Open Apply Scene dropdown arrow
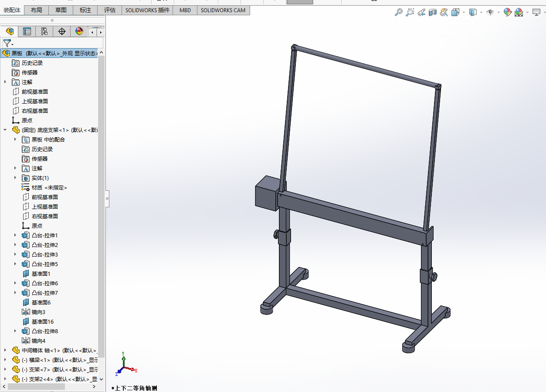Viewport: 546px width, 392px height. tap(527, 13)
